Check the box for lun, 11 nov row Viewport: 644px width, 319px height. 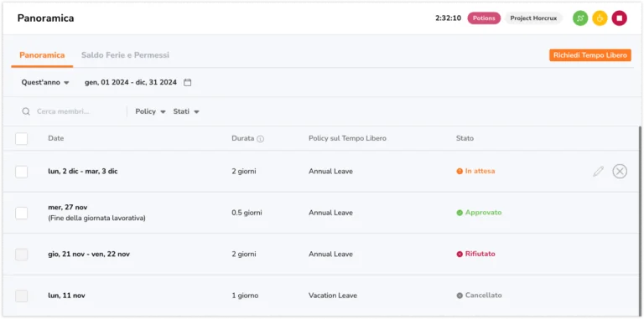(21, 296)
